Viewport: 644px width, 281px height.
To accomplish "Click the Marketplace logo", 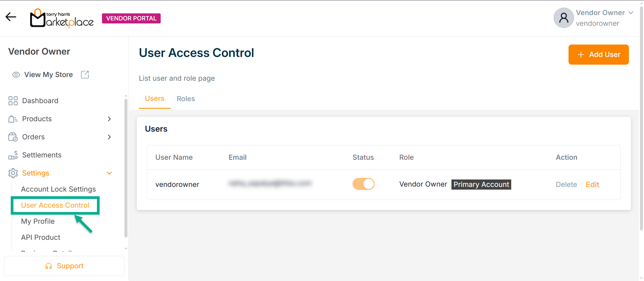I will (x=62, y=18).
